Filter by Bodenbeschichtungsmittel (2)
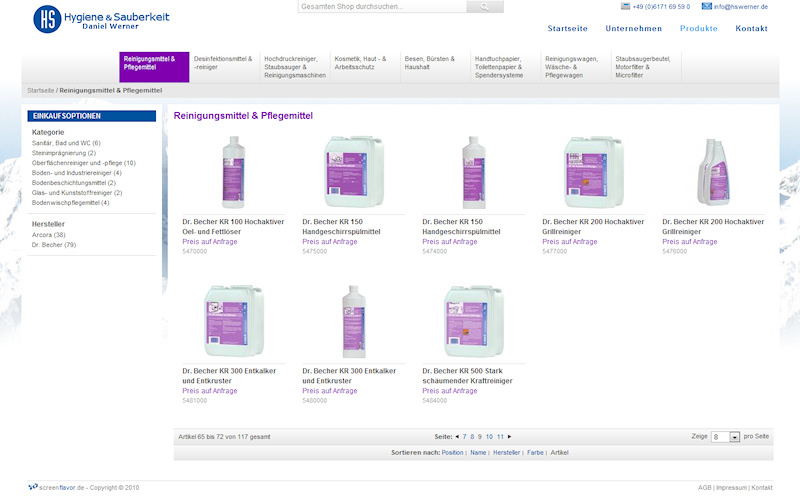The image size is (800, 500). point(74,183)
